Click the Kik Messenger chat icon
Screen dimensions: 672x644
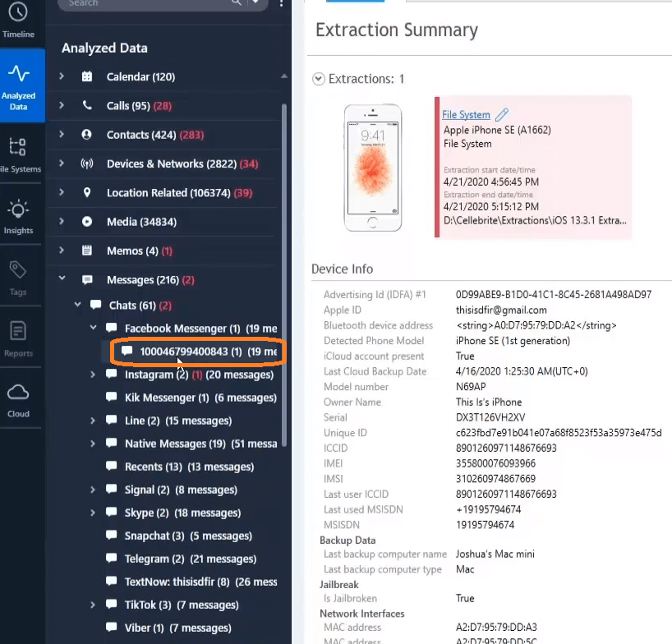tap(112, 398)
